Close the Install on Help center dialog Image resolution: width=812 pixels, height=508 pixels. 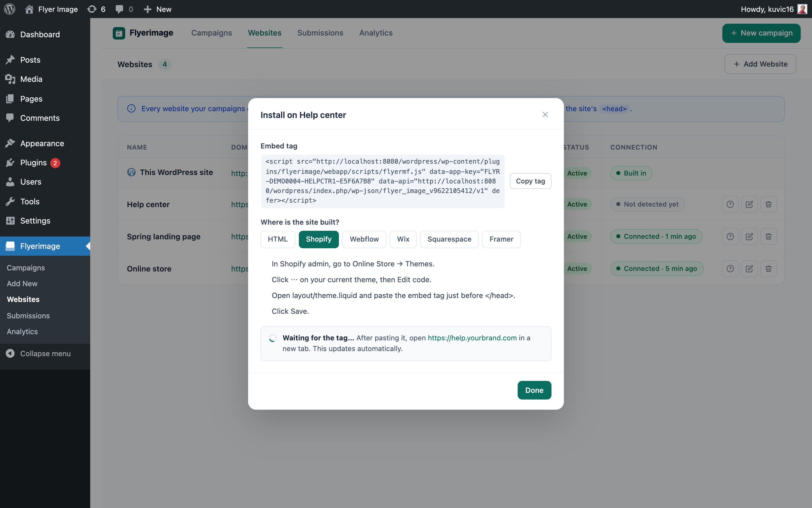(545, 115)
